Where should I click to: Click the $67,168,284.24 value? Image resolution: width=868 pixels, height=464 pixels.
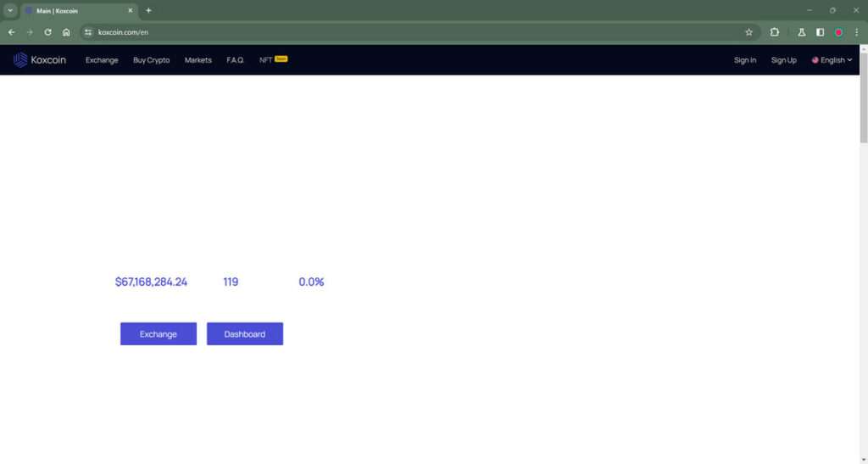pos(151,282)
